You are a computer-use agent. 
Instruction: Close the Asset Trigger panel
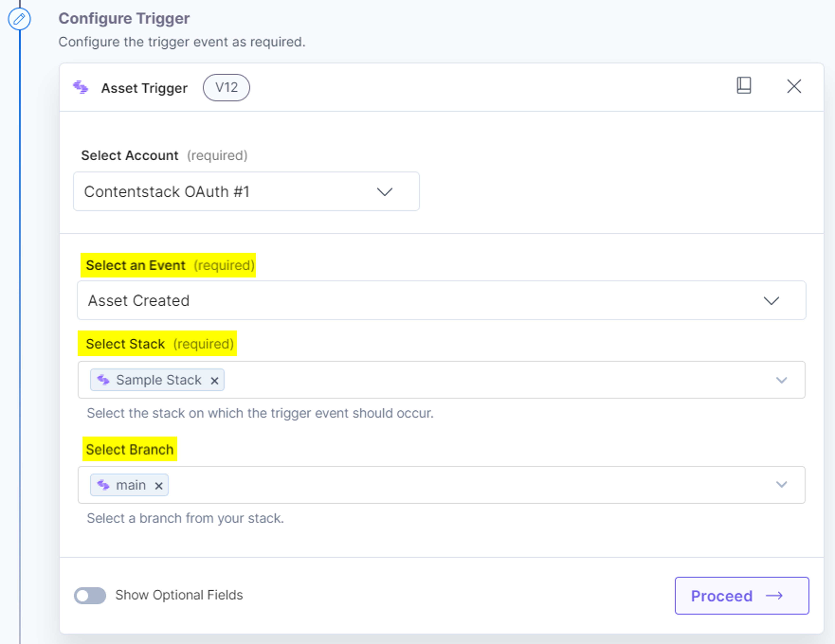pos(794,86)
